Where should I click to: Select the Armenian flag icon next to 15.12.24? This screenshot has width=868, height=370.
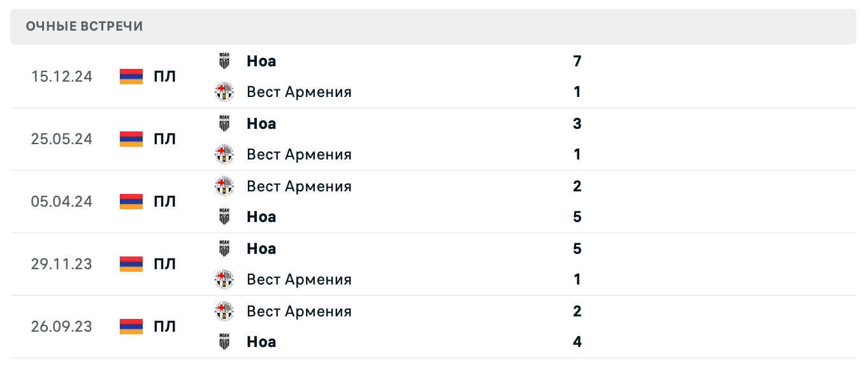tap(131, 76)
